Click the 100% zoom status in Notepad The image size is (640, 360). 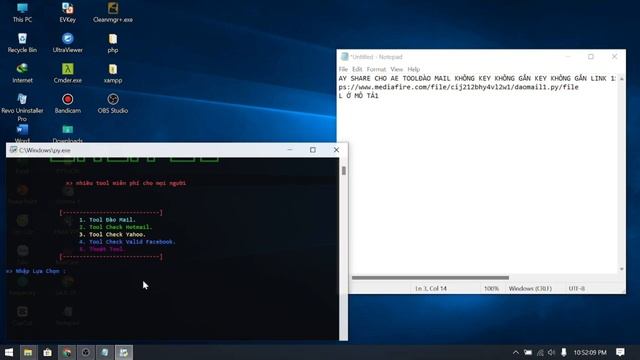point(491,288)
